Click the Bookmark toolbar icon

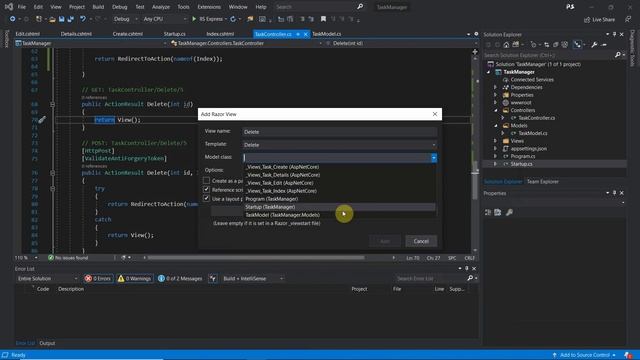[x=323, y=19]
